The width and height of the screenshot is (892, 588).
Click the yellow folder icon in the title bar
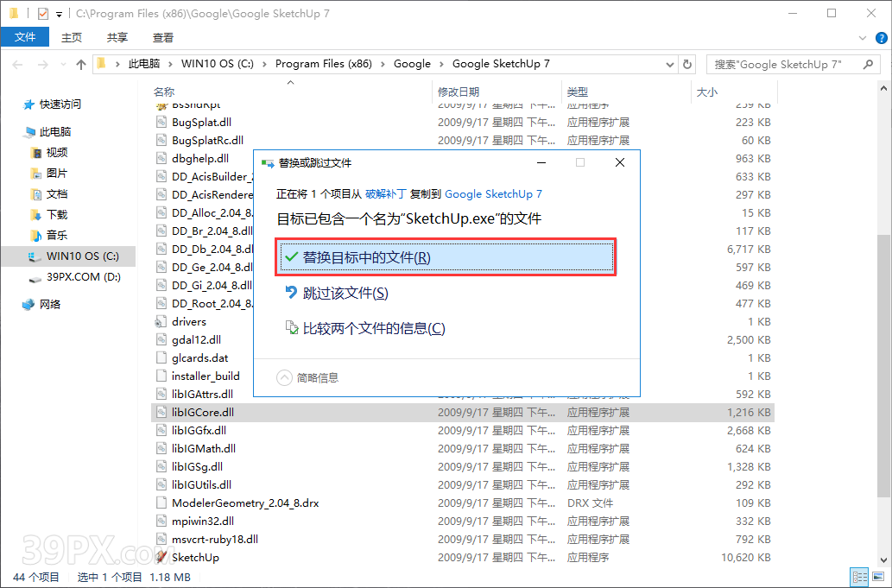(12, 13)
